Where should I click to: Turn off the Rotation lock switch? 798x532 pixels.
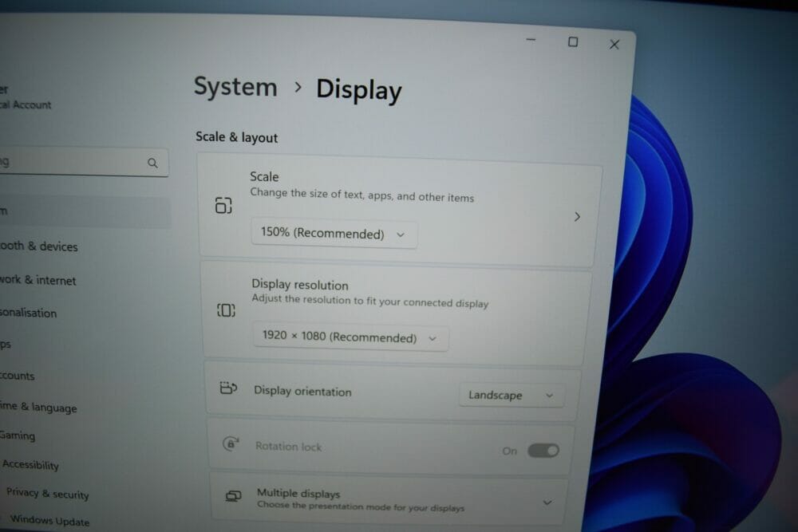tap(543, 450)
